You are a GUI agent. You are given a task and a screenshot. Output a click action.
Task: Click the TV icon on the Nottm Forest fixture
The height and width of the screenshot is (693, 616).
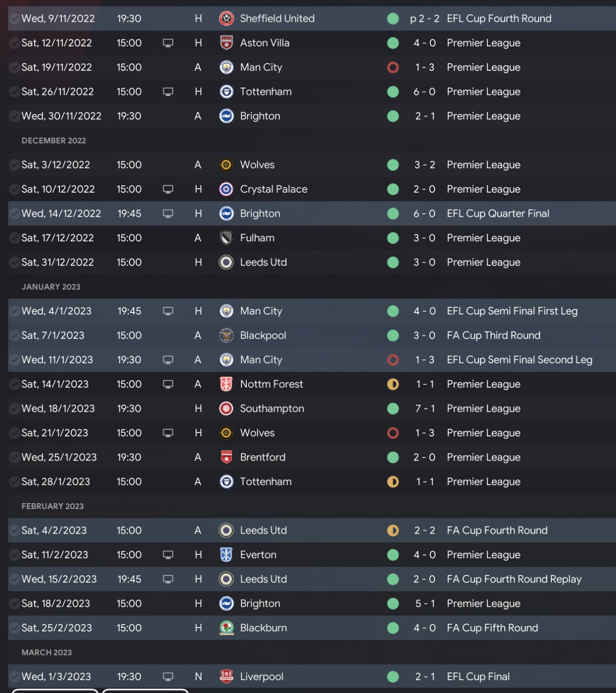[168, 384]
